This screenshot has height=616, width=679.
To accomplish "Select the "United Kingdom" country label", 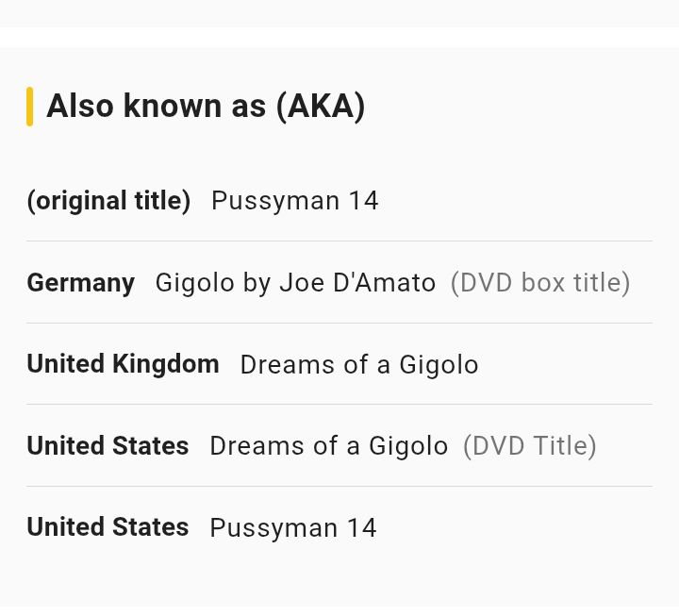I will [x=123, y=364].
